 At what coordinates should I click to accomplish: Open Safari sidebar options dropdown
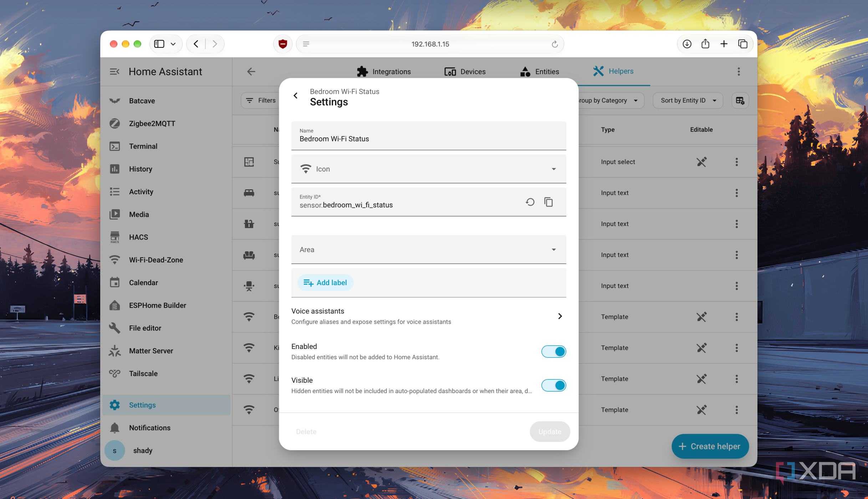tap(173, 44)
